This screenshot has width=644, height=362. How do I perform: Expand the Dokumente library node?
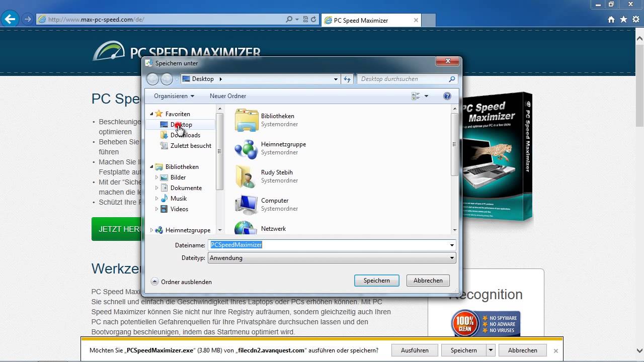(156, 188)
